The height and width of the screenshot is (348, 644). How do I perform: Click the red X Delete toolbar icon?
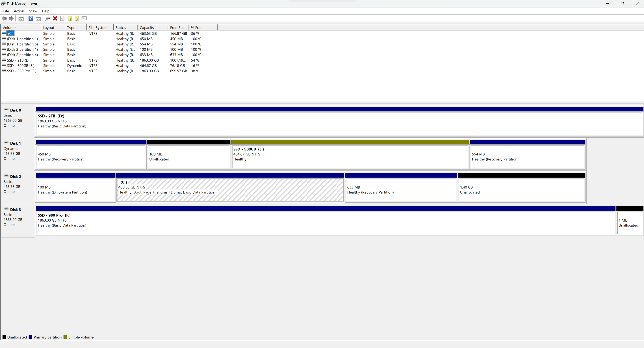coord(55,18)
